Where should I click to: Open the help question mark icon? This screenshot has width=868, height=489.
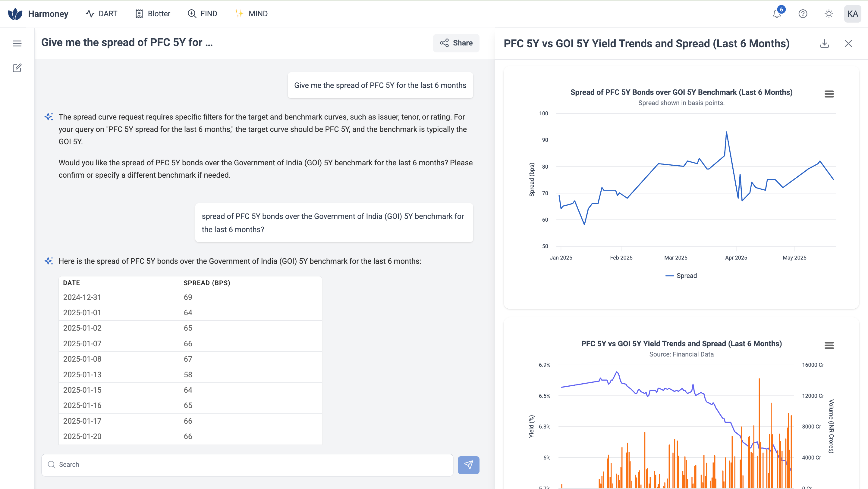coord(803,14)
